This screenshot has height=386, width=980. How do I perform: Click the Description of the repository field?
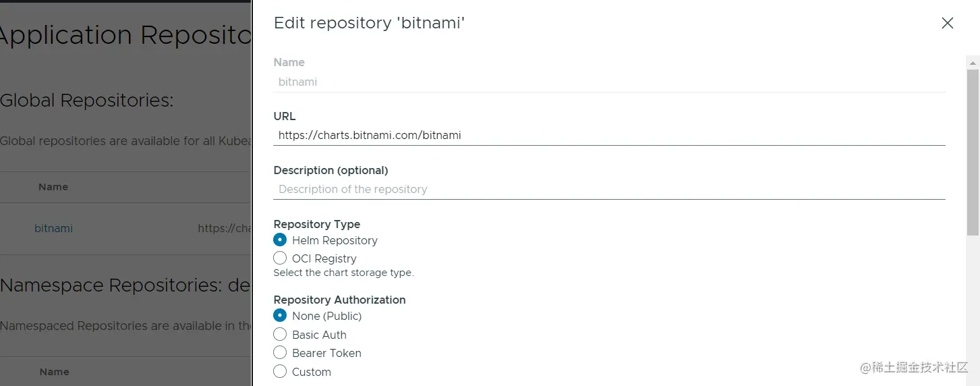pyautogui.click(x=609, y=189)
